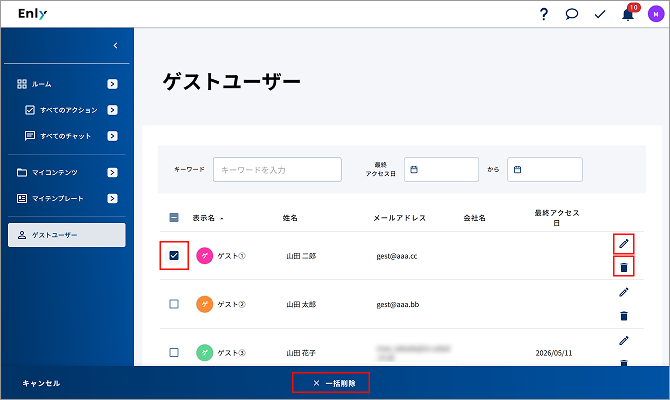
Task: Sort by 表示名 column header
Action: click(207, 218)
